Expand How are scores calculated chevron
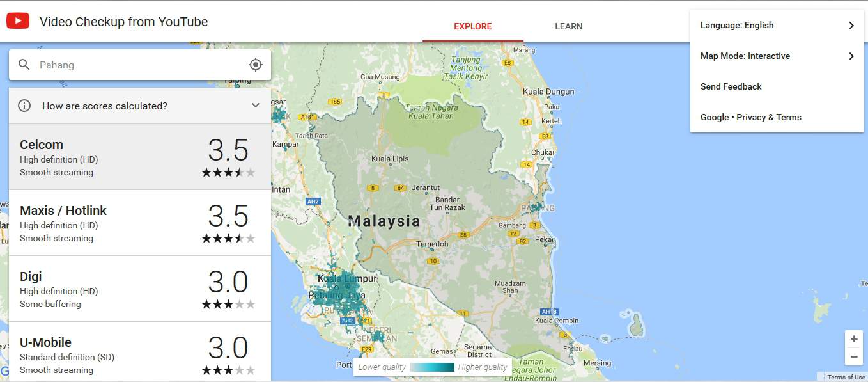868x382 pixels. [x=256, y=106]
